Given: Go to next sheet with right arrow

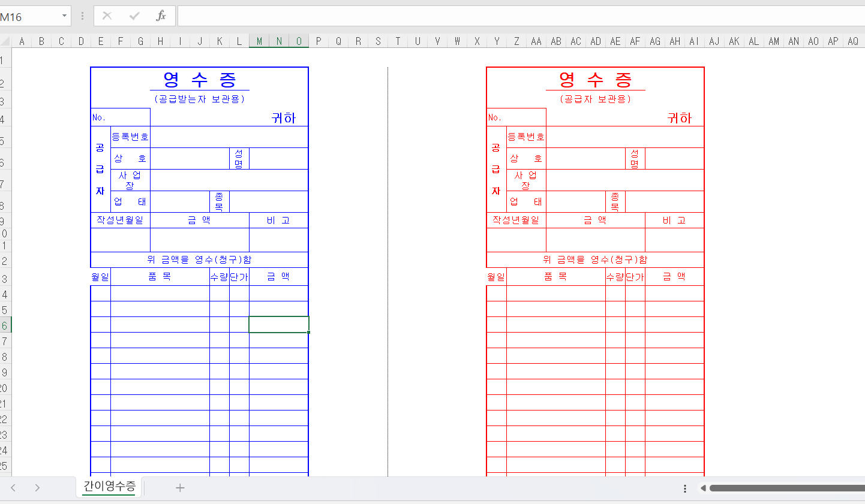Looking at the screenshot, I should click(37, 488).
